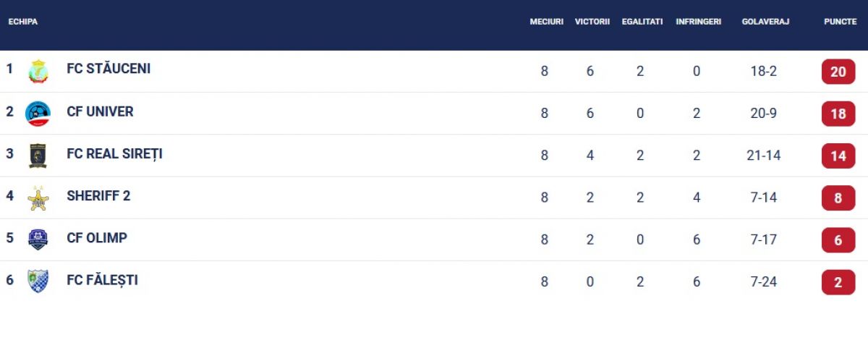
Task: Click the GOLAVERAJ column header
Action: (x=765, y=22)
